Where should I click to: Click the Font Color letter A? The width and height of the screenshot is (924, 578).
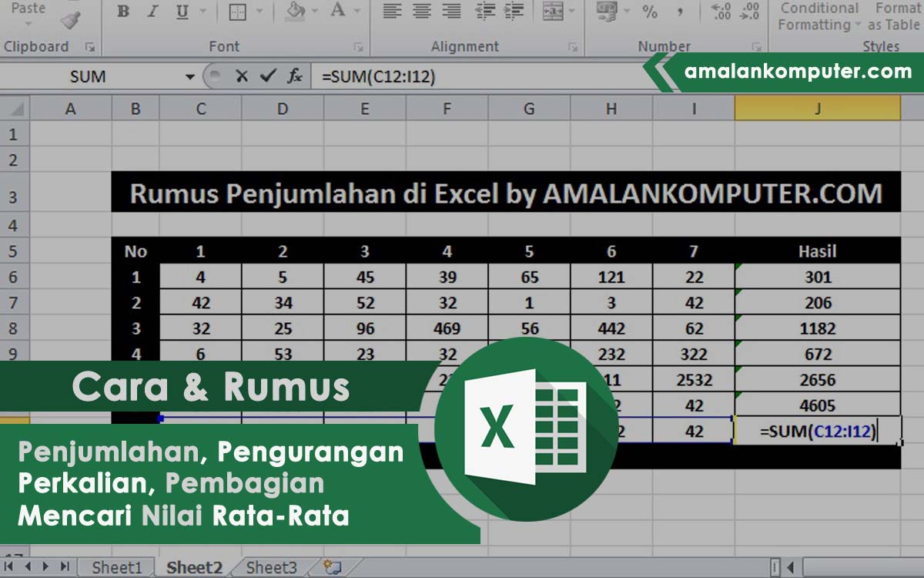(337, 11)
